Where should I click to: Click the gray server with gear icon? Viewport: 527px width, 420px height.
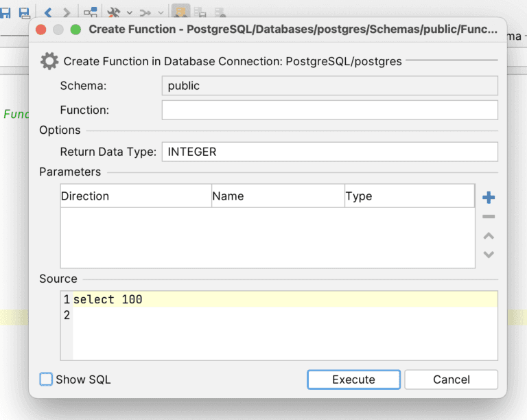click(220, 12)
